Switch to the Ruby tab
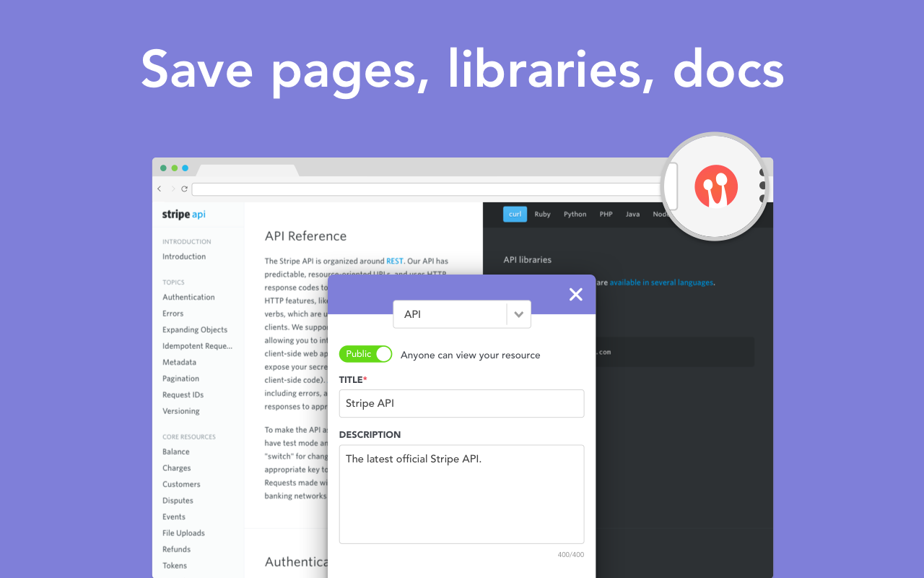Screen dimensions: 924x578 coord(542,214)
